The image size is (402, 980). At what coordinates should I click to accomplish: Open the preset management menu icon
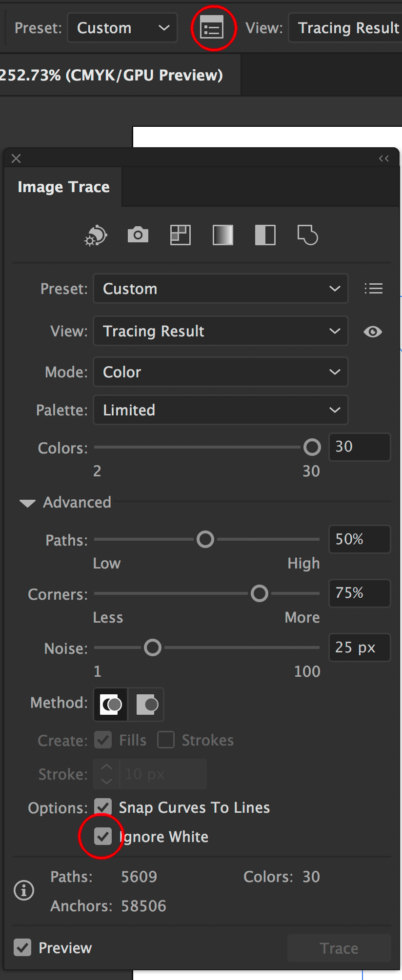click(374, 288)
